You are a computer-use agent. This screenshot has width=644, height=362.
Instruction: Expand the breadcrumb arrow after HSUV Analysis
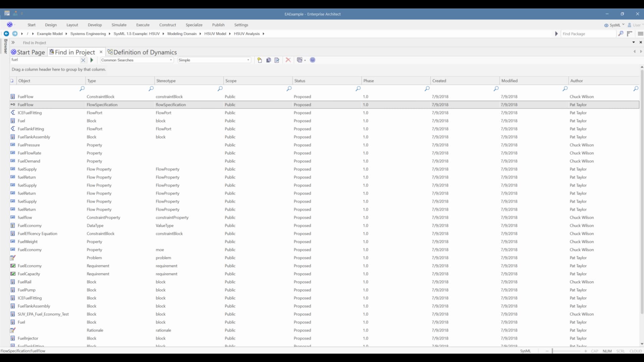pyautogui.click(x=264, y=34)
